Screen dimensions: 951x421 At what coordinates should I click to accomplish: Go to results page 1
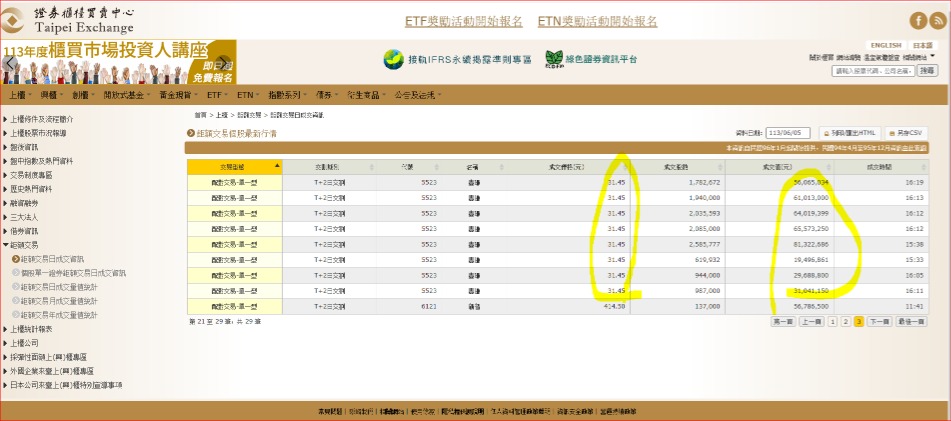pyautogui.click(x=833, y=322)
